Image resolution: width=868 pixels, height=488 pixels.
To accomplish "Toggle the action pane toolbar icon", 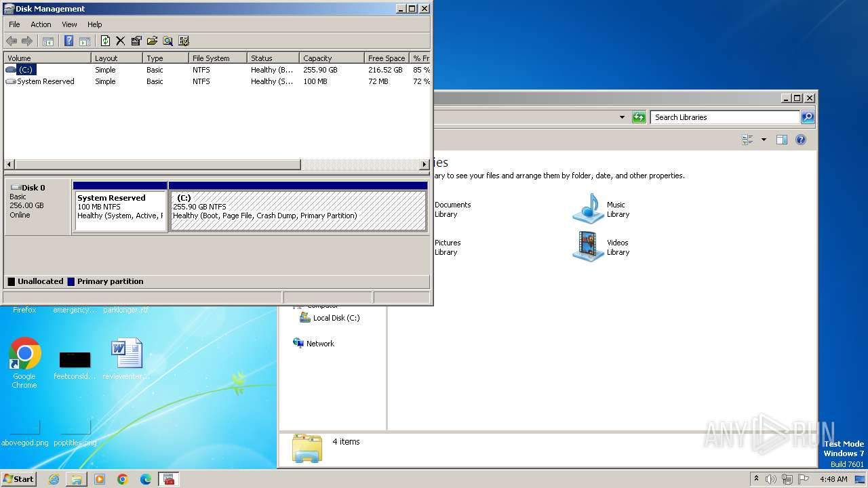I will point(85,41).
